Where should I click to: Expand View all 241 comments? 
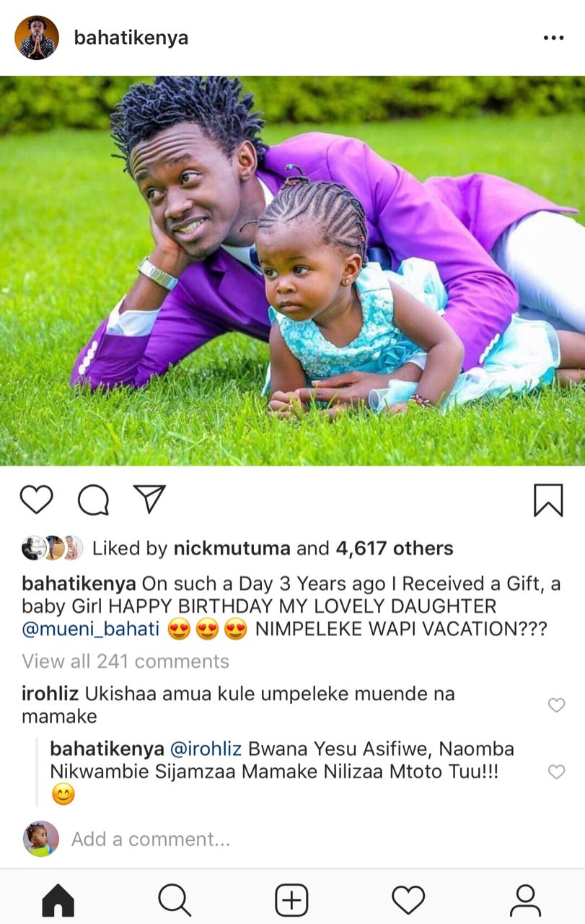coord(126,661)
